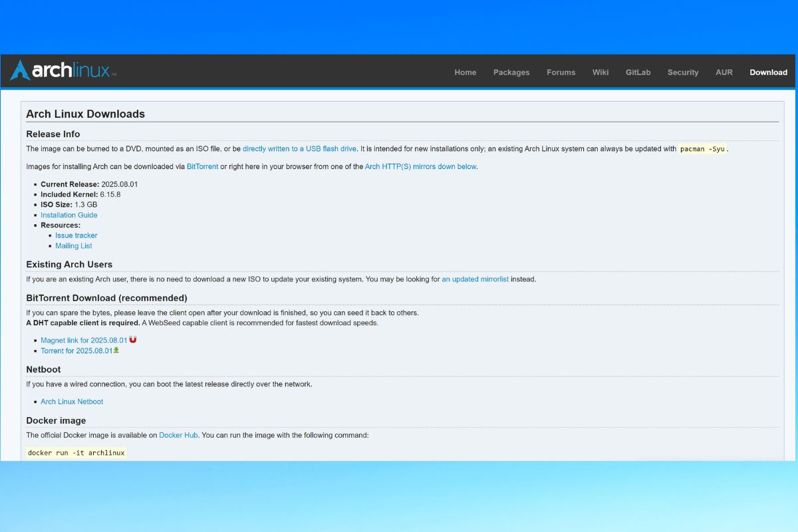Follow 'directly written to a USB flash drive' link
This screenshot has height=532, width=798.
click(300, 149)
